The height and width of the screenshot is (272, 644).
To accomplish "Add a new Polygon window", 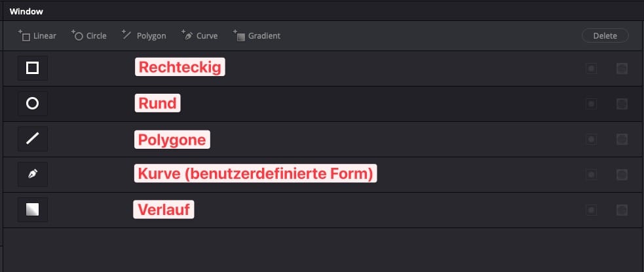I will pyautogui.click(x=143, y=36).
